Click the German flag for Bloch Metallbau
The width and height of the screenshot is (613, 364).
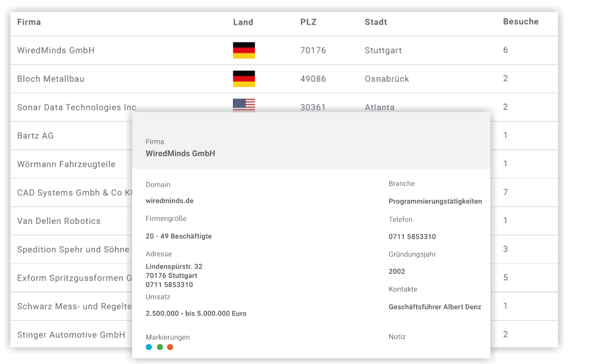coord(244,79)
